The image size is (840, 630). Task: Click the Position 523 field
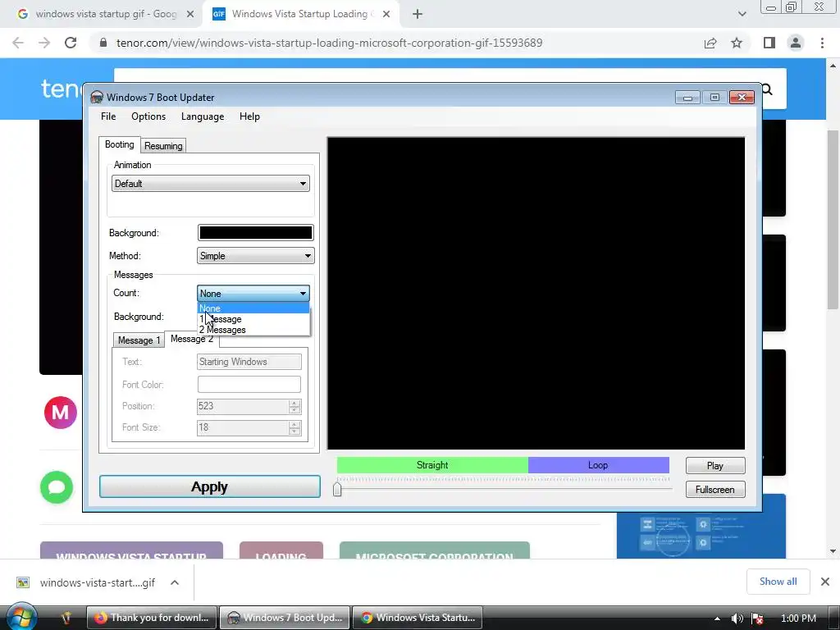click(243, 406)
